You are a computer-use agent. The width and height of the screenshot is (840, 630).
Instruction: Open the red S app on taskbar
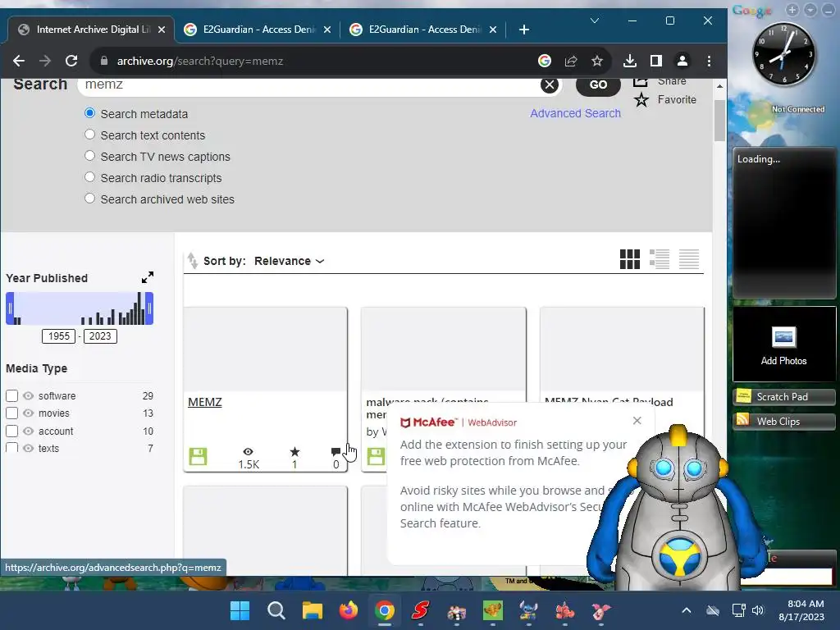click(421, 610)
